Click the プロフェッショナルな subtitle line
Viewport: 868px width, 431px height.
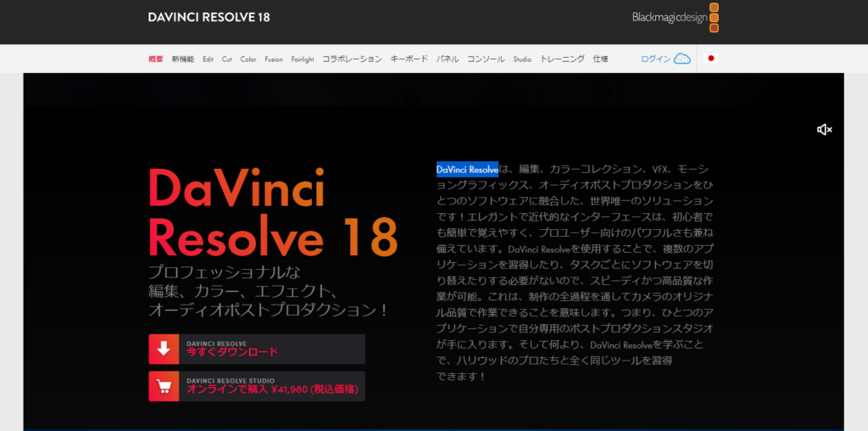pyautogui.click(x=224, y=272)
